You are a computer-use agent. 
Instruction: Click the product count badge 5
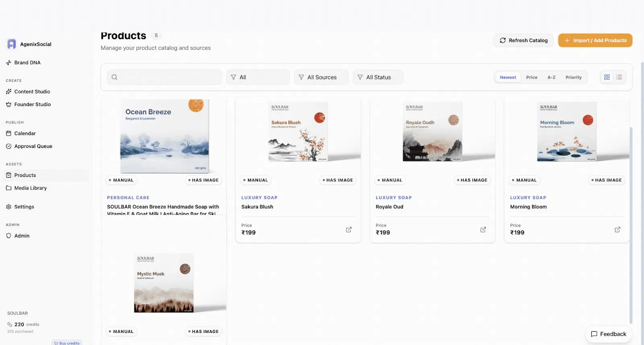[x=156, y=35]
